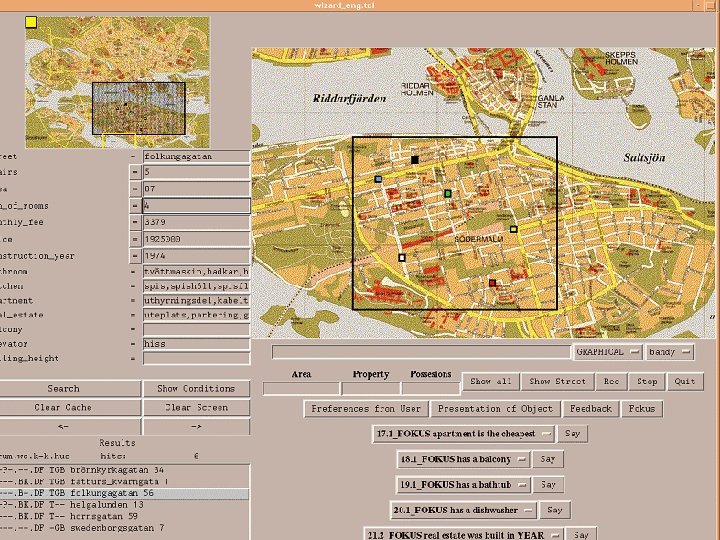Select result fatburs_kvarngata
Image resolution: width=720 pixels, height=540 pixels.
pos(124,482)
